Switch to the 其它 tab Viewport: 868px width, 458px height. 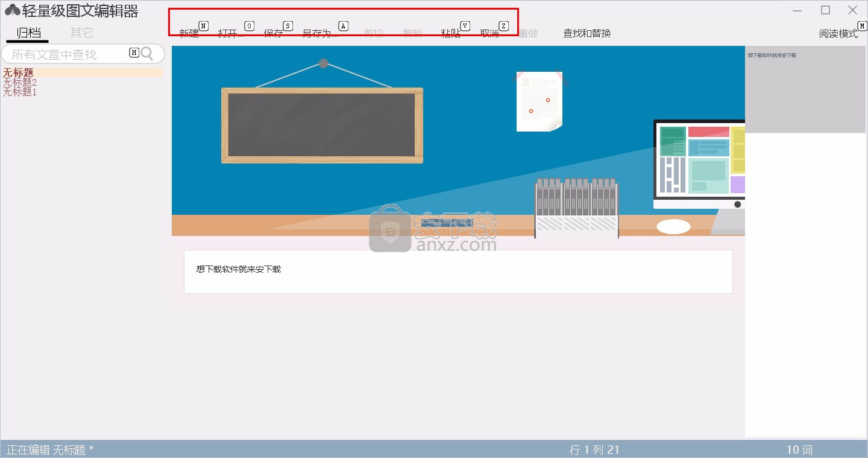coord(81,32)
